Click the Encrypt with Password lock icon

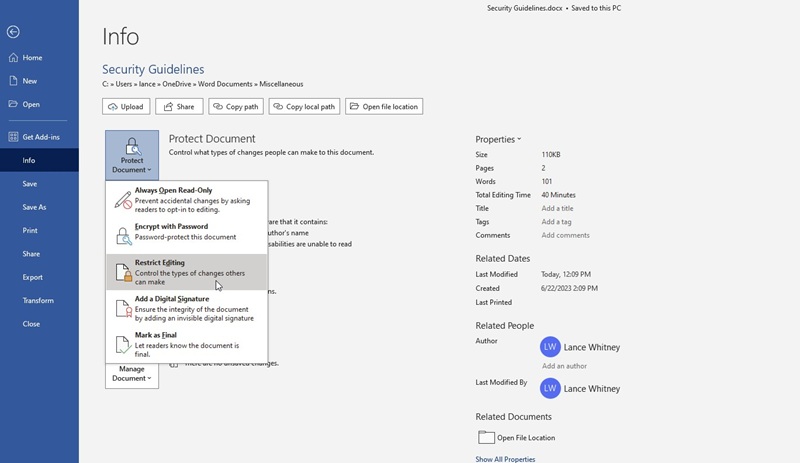click(x=122, y=234)
